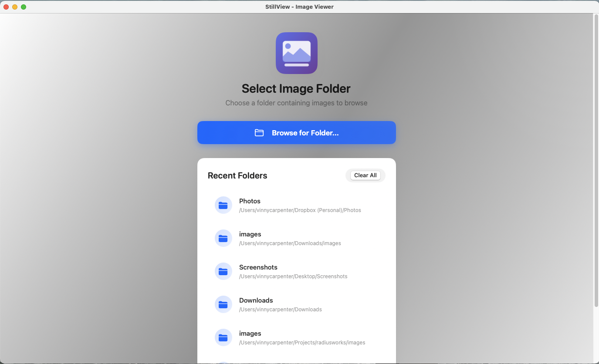Image resolution: width=599 pixels, height=364 pixels.
Task: Click the Photos folder icon
Action: (223, 205)
